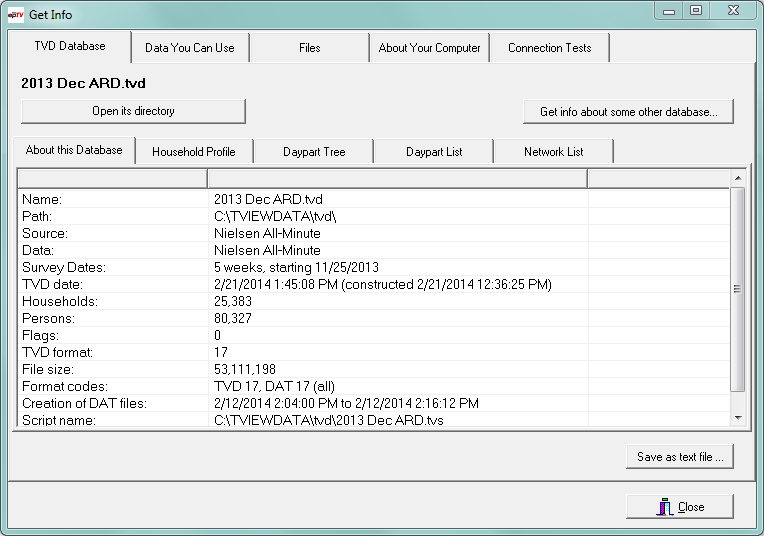Select the Households: row label

(x=60, y=302)
